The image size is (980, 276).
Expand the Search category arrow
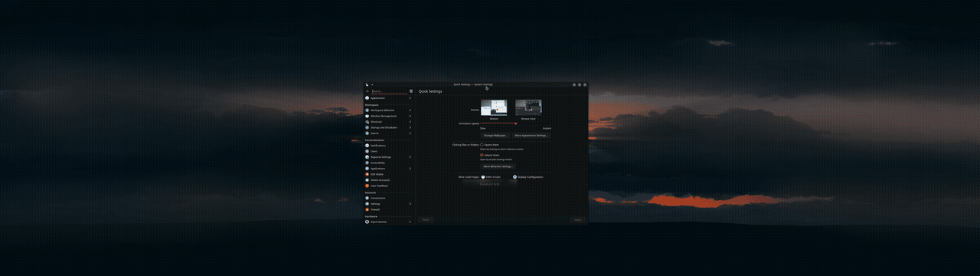pyautogui.click(x=410, y=133)
